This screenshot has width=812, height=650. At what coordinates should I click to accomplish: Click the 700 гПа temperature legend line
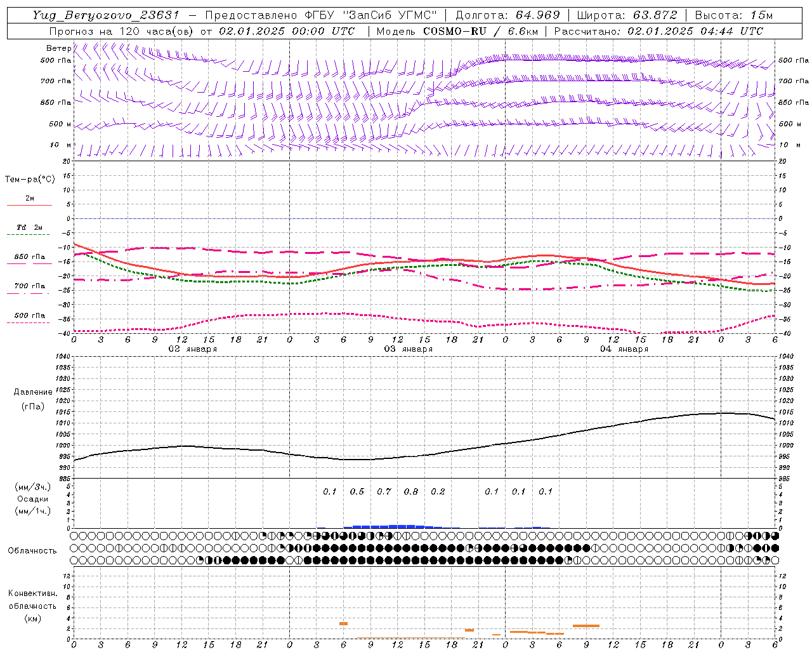point(29,293)
